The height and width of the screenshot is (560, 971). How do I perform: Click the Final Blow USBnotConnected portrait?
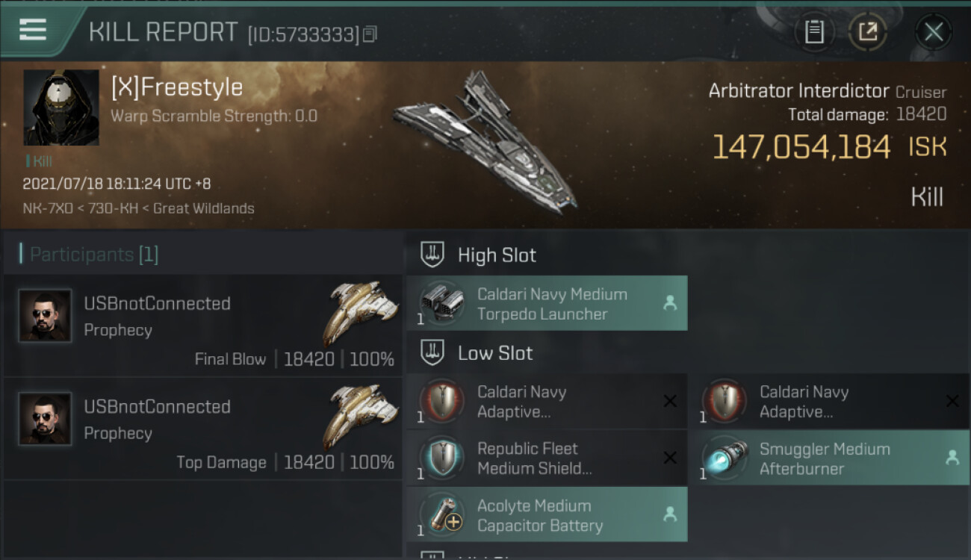point(45,316)
